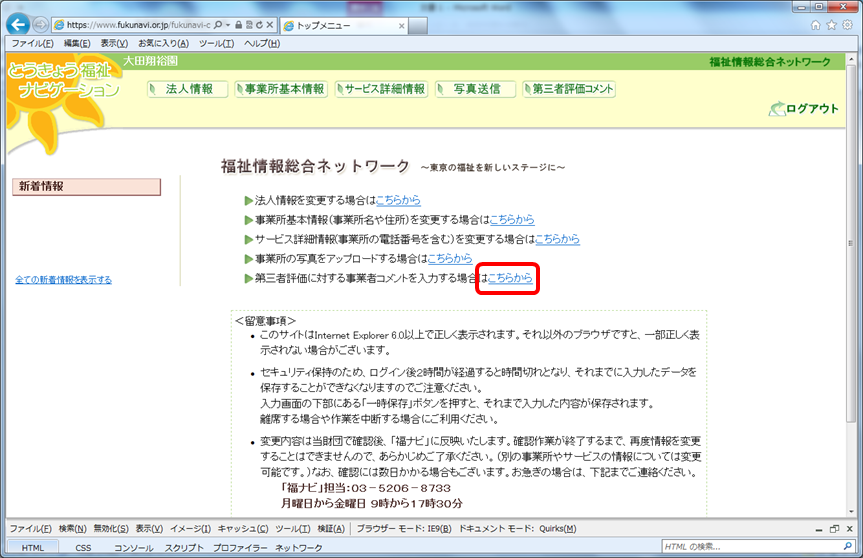The image size is (863, 558).
Task: Open developer tools 検証(A) menu
Action: click(x=331, y=528)
